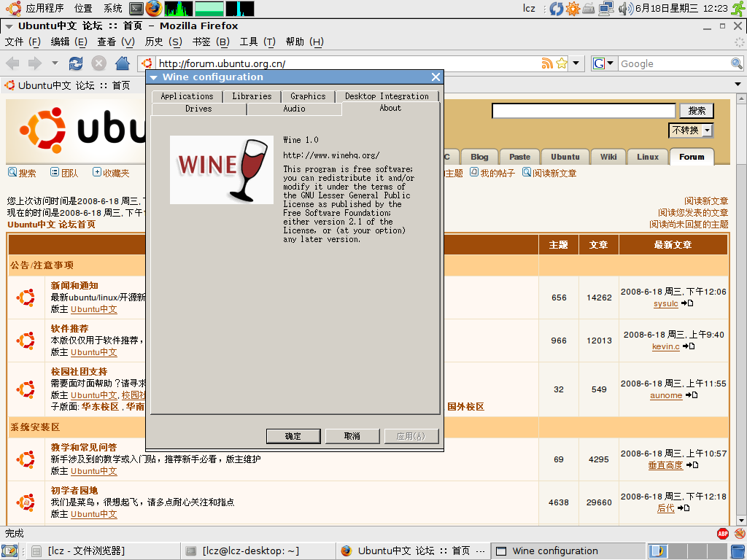
Task: Click the 阅读新文章 link at right
Action: coord(706,201)
